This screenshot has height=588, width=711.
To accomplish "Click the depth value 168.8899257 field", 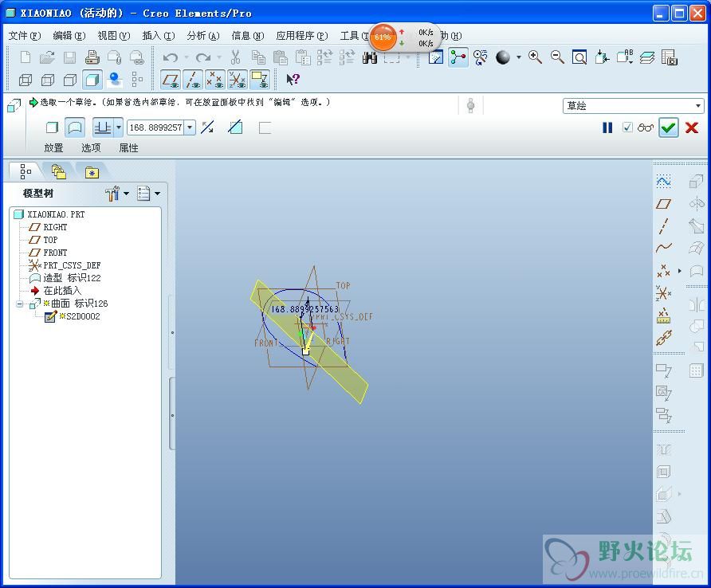I will [156, 127].
